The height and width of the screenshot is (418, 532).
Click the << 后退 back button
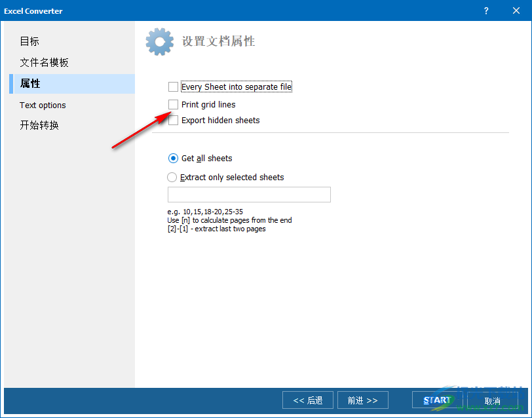pos(308,400)
